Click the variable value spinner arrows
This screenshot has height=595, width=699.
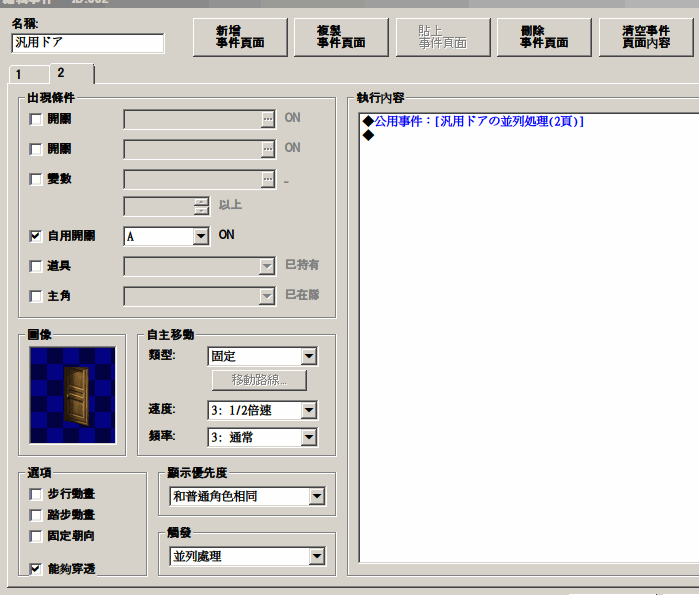(x=201, y=207)
